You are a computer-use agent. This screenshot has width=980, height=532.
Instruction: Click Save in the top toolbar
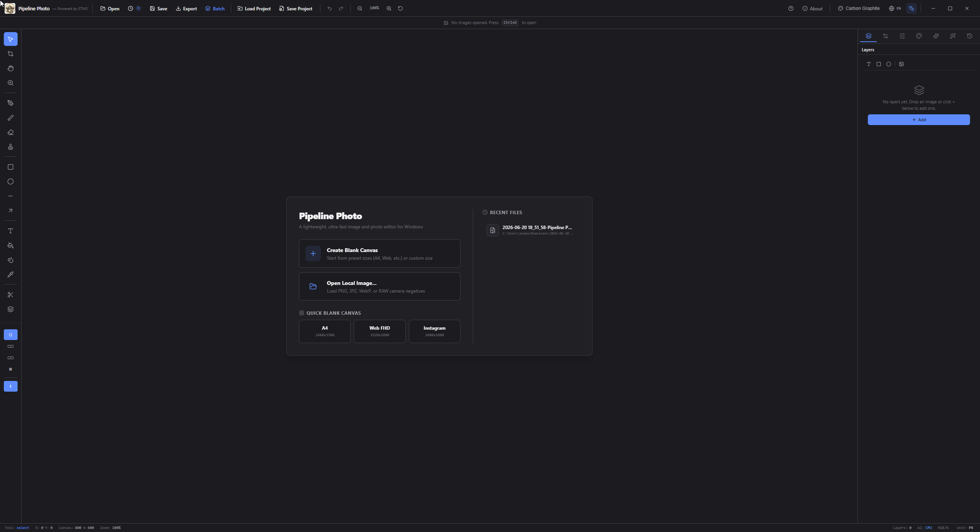click(x=158, y=8)
